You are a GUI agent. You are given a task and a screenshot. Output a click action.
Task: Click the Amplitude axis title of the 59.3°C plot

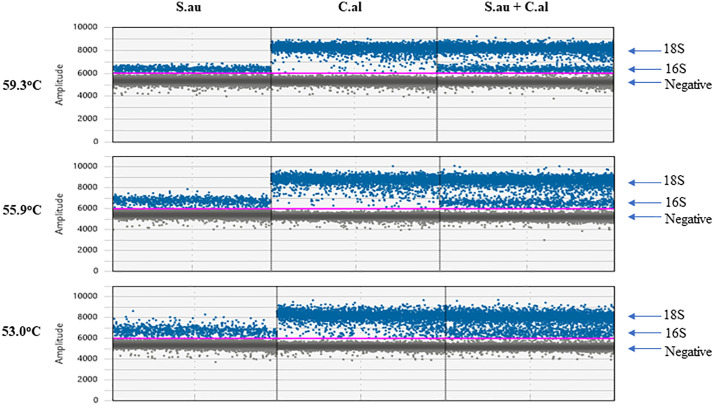[60, 85]
